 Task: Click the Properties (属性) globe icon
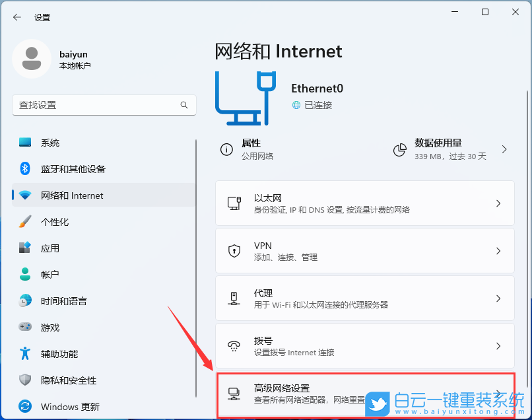tap(229, 149)
